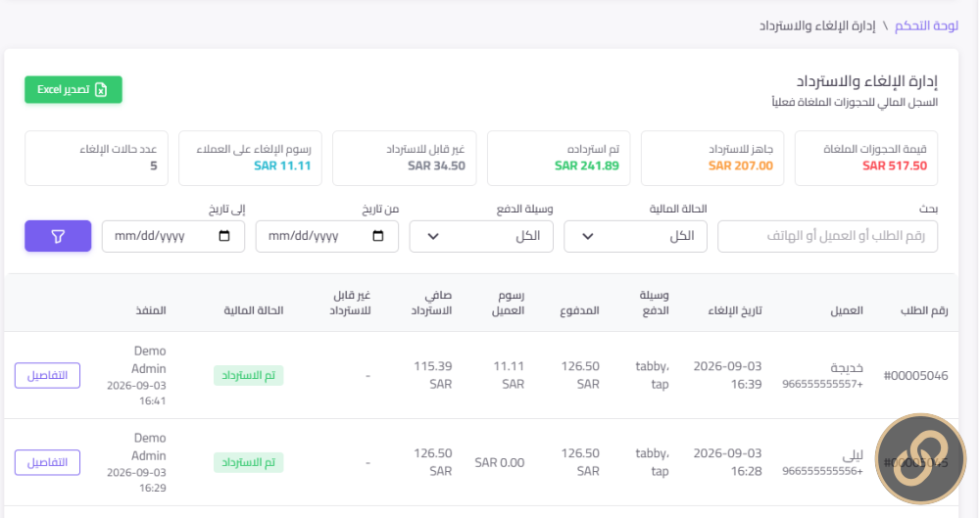Click the 'رقم الطلب' column header
The image size is (980, 518).
pos(924,310)
